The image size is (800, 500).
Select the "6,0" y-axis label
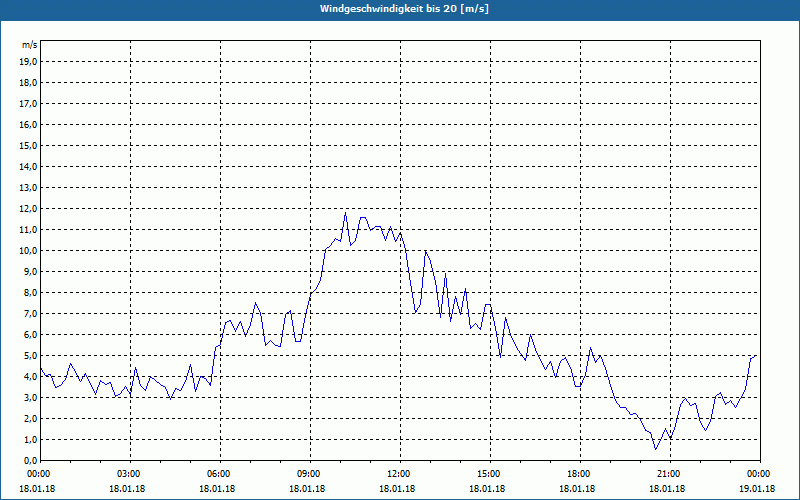click(x=31, y=335)
